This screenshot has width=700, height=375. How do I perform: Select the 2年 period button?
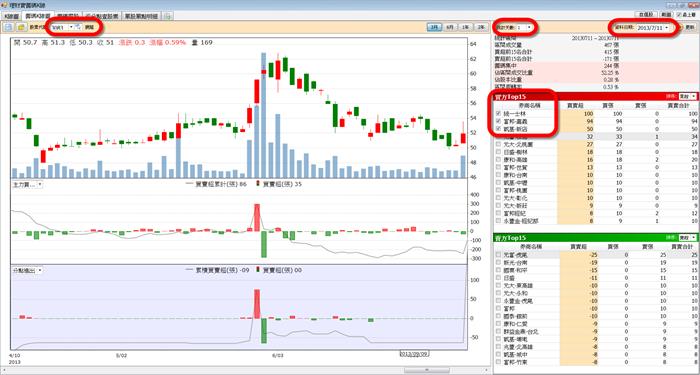tap(481, 27)
